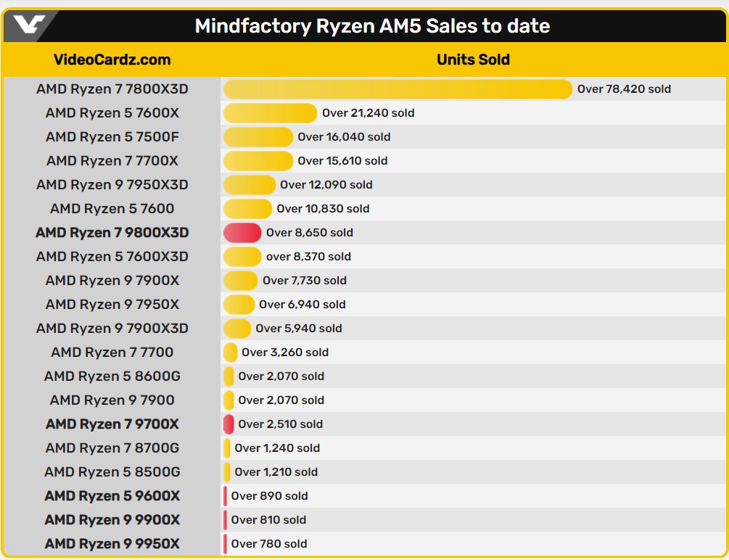Click the chart title 'Mindfactory Ryzen AM5 Sales to date'
The image size is (729, 560).
[372, 26]
